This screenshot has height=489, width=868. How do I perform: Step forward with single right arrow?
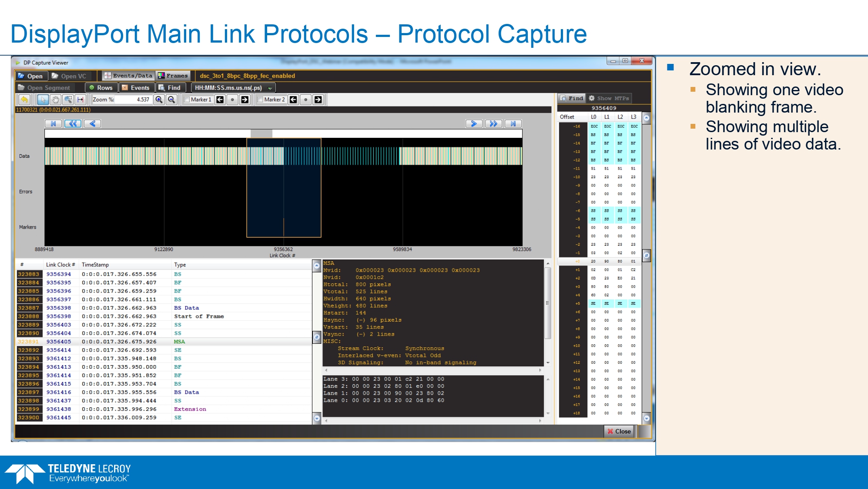[474, 123]
